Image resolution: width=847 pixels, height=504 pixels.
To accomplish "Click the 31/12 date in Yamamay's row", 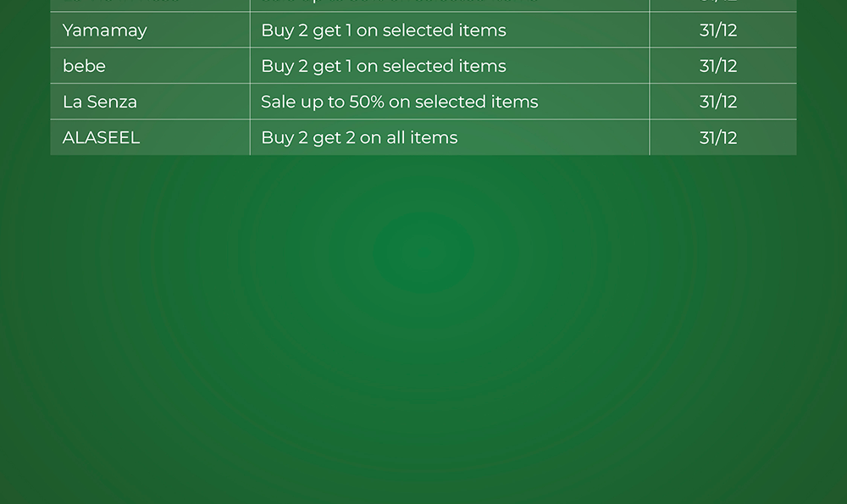I will coord(718,30).
